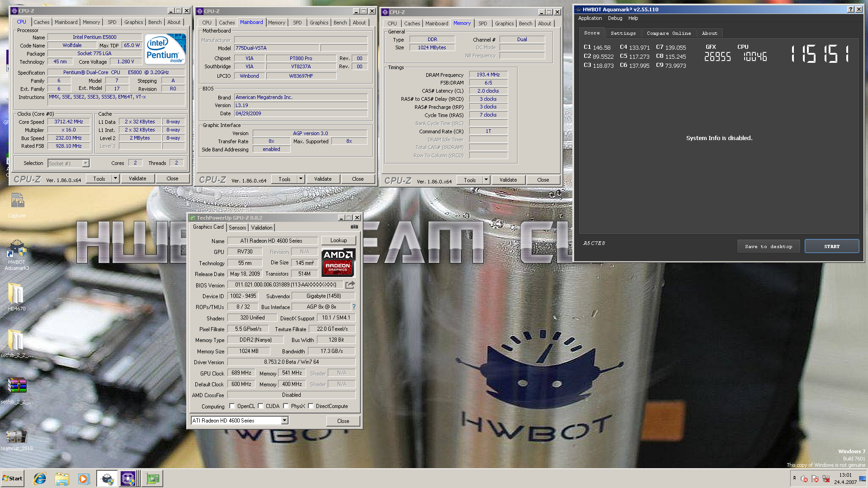868x488 pixels.
Task: Switch to the CPU-Z taskbar button
Action: [x=128, y=479]
